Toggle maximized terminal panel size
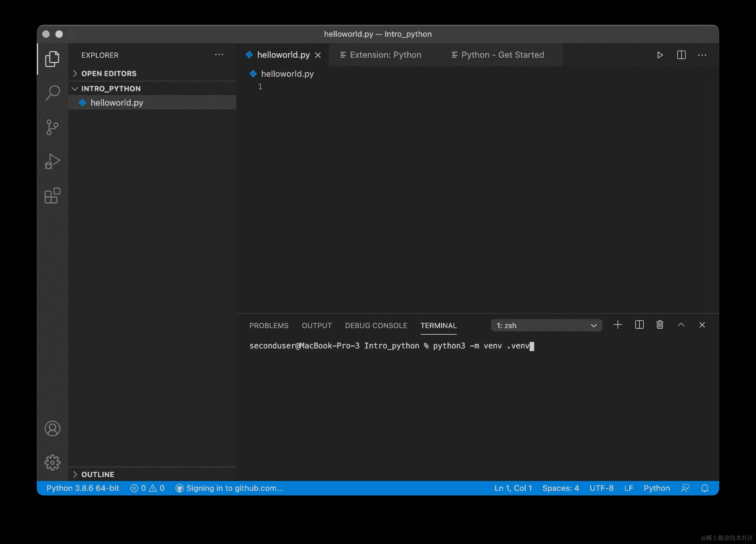This screenshot has width=756, height=544. [x=681, y=325]
